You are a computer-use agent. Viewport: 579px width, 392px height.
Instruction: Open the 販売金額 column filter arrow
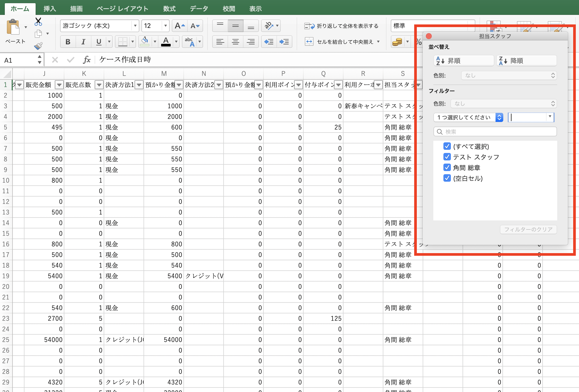point(59,85)
